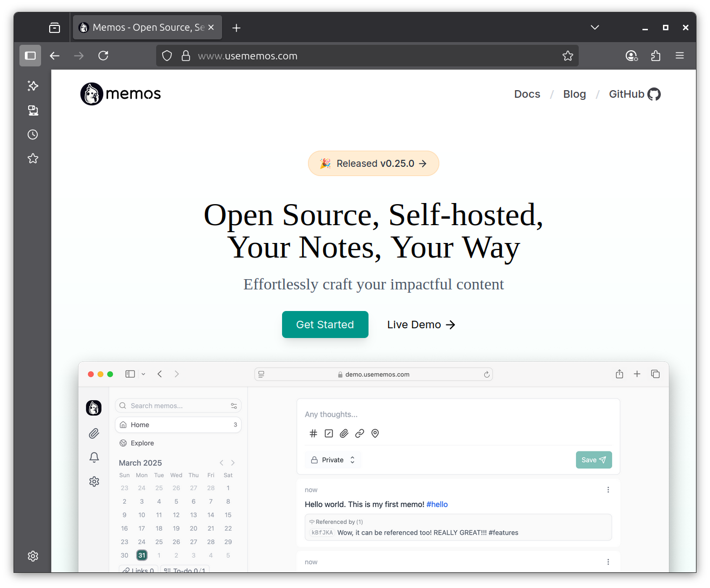710x588 pixels.
Task: Open the notifications bell icon
Action: 94,457
